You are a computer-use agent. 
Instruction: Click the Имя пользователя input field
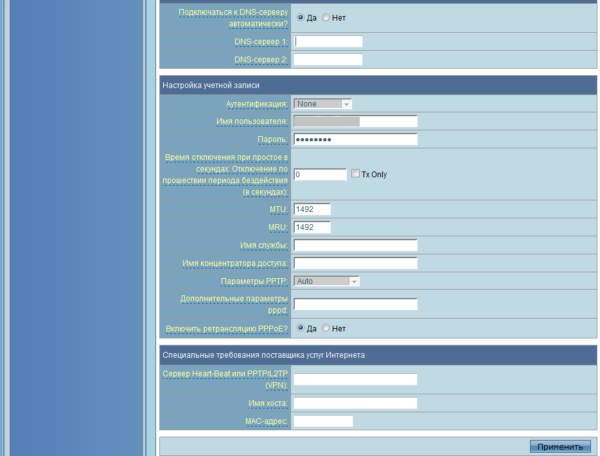355,121
